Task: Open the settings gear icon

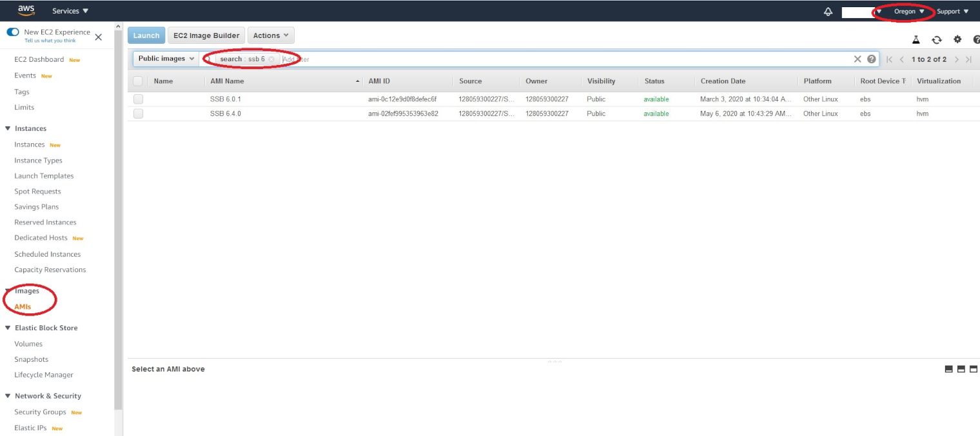Action: click(957, 39)
